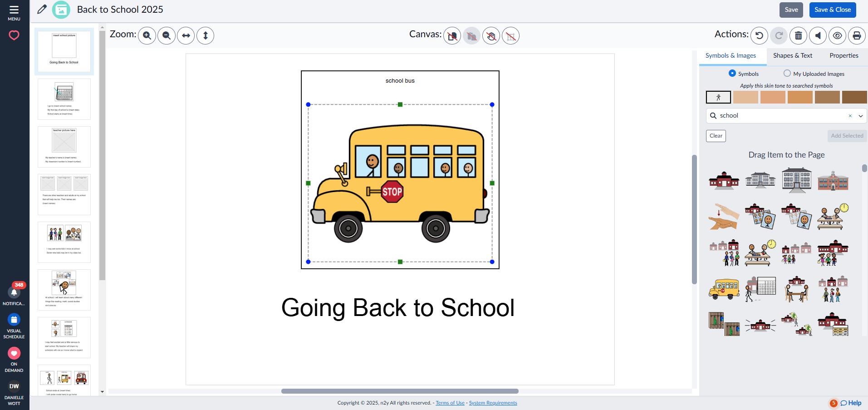868x410 pixels.
Task: Click the pencil edit title icon
Action: [42, 10]
